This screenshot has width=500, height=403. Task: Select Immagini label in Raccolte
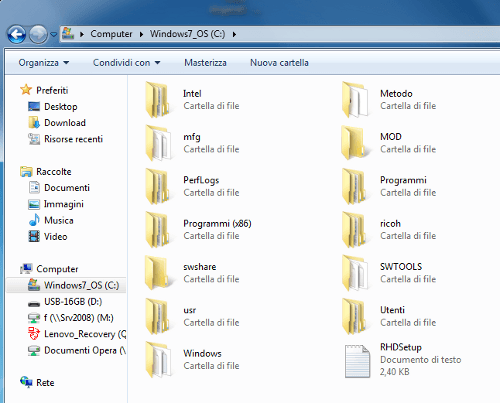tap(64, 204)
